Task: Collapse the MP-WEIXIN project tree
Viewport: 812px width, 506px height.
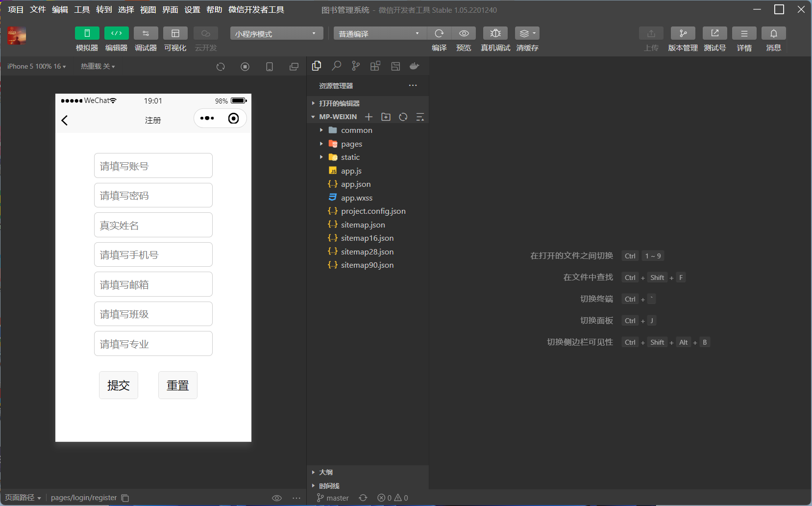Action: (x=334, y=117)
